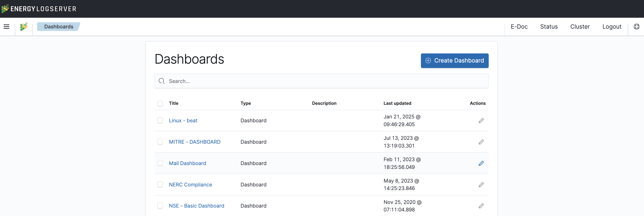Focus the dashboard Search field
This screenshot has width=644, height=216.
(x=325, y=81)
